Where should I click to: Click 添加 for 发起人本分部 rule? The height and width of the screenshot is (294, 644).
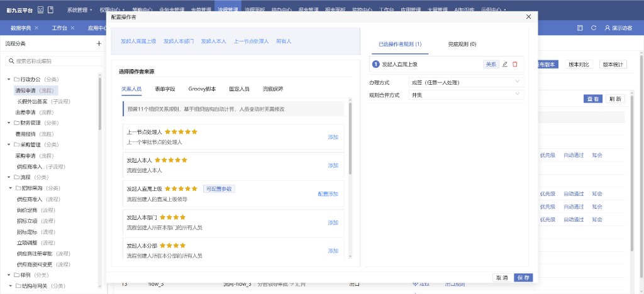coord(333,251)
